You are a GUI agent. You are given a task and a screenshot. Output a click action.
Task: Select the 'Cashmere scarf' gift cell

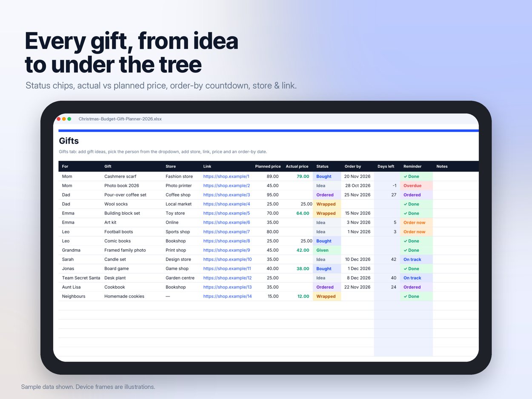(x=120, y=177)
